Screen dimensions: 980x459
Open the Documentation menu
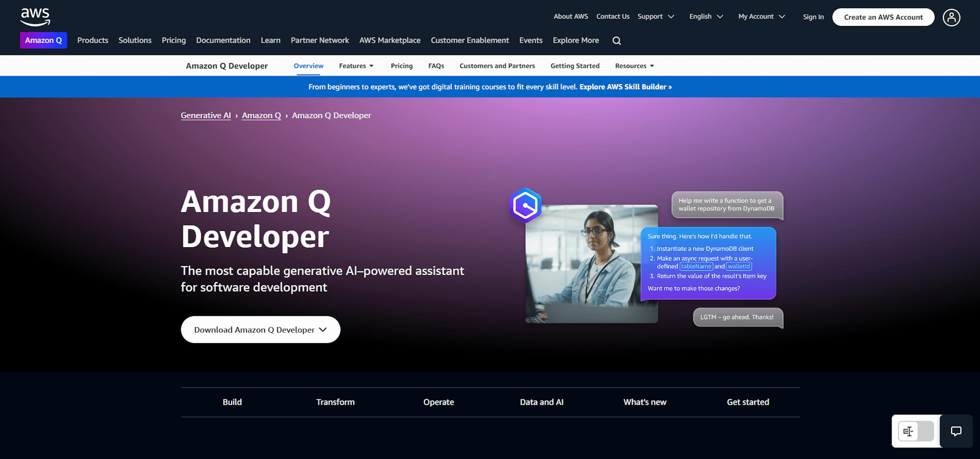(223, 40)
